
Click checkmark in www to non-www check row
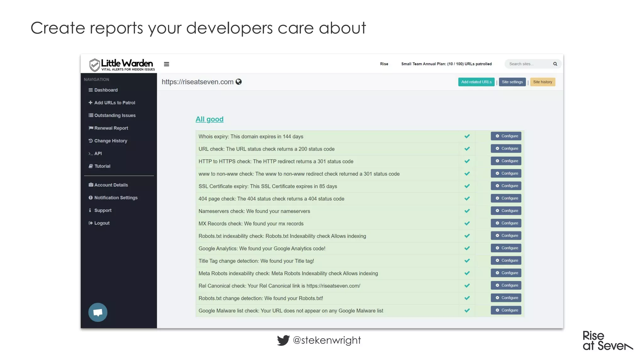coord(467,174)
